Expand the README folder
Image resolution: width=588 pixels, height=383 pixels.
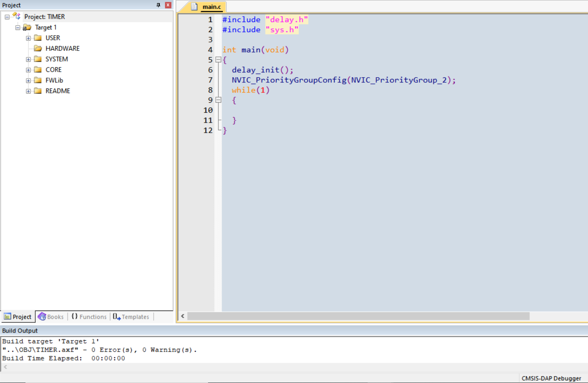tap(28, 91)
